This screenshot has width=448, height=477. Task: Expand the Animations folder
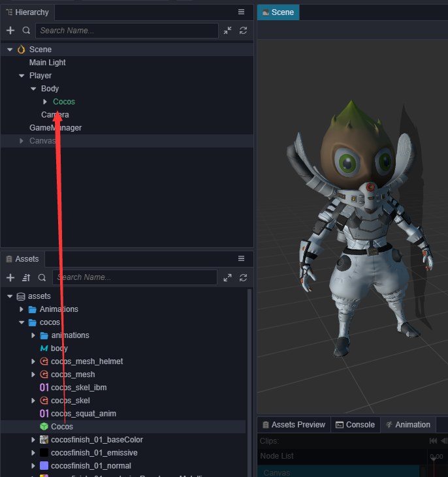click(22, 309)
